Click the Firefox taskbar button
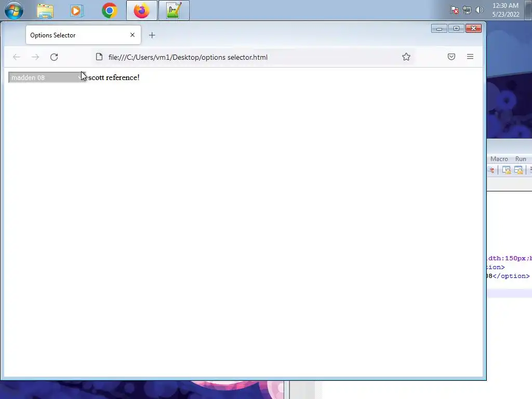 [x=141, y=10]
